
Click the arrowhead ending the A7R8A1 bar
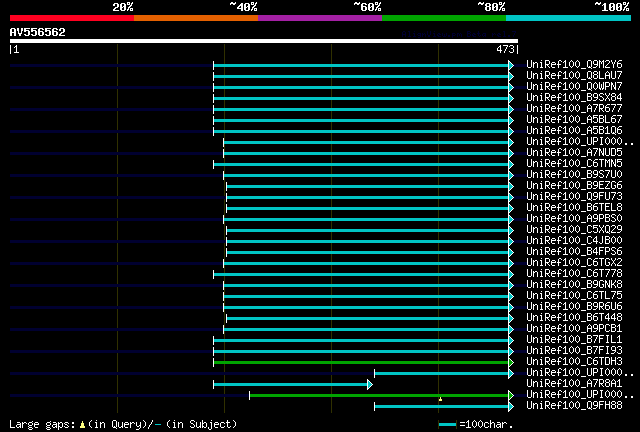click(370, 385)
